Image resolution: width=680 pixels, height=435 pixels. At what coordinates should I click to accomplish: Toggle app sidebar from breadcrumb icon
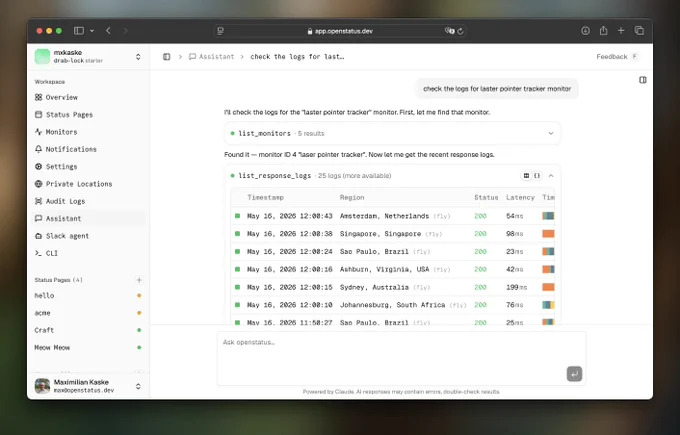coord(167,57)
